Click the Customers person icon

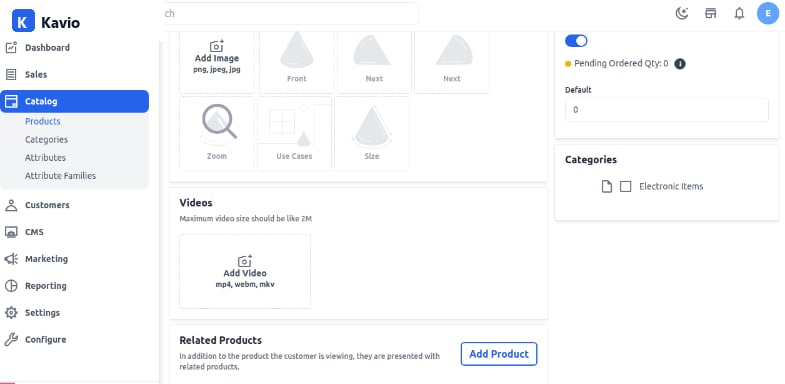(11, 205)
